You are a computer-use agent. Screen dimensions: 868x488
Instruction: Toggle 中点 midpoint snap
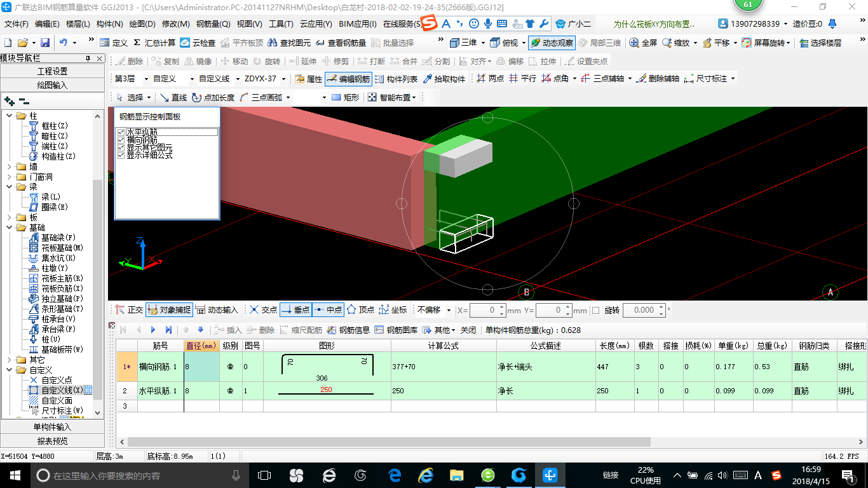click(x=328, y=310)
